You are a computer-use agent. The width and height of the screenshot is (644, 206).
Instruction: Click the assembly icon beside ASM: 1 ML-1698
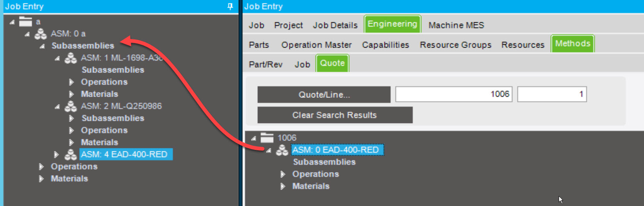[71, 58]
